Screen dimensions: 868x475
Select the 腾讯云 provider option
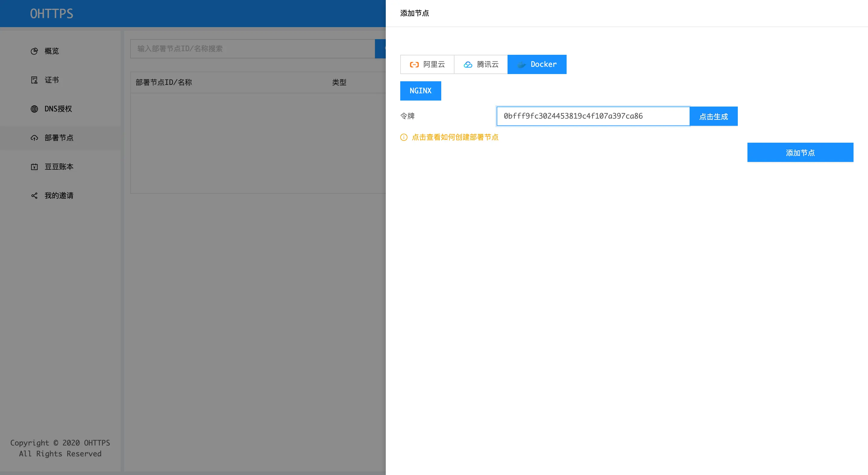tap(481, 64)
